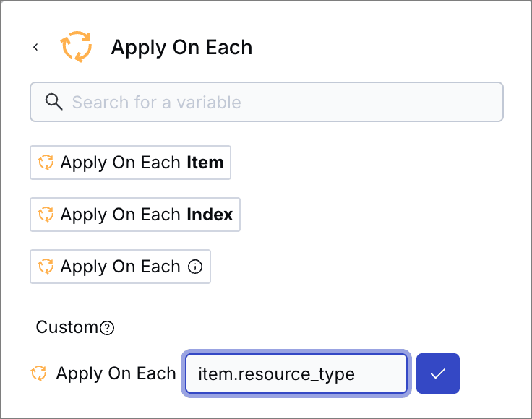Click loop icon in the third variable chip
The image size is (532, 419).
point(46,267)
